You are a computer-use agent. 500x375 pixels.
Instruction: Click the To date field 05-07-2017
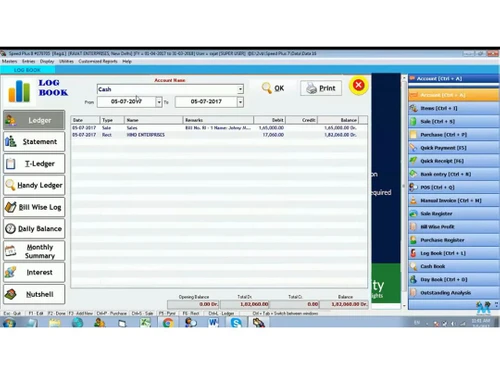(206, 102)
